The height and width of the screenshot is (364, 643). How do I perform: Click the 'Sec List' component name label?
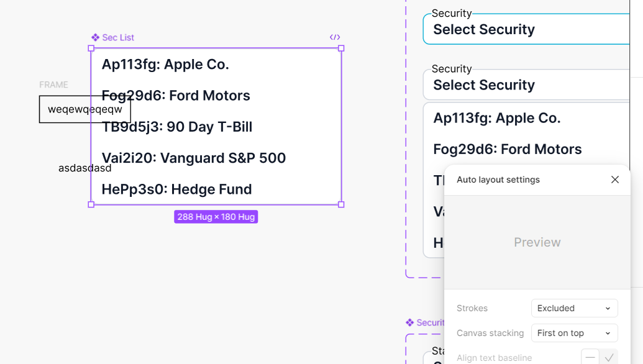coord(118,37)
